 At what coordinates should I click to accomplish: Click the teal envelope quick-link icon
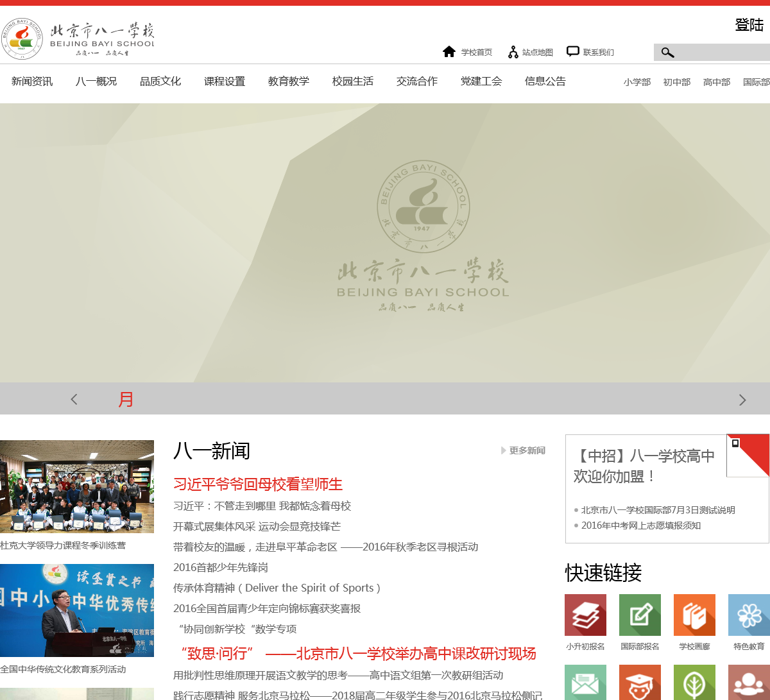(585, 683)
